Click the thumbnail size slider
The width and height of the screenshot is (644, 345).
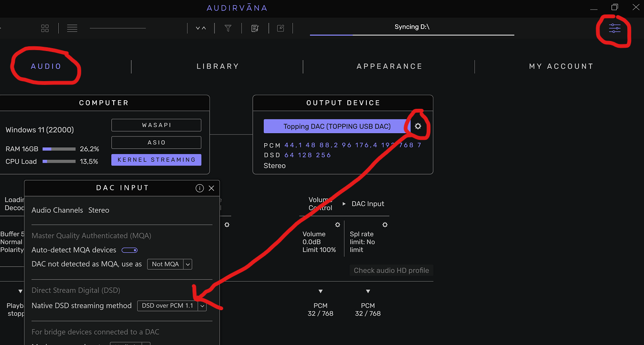pos(118,28)
